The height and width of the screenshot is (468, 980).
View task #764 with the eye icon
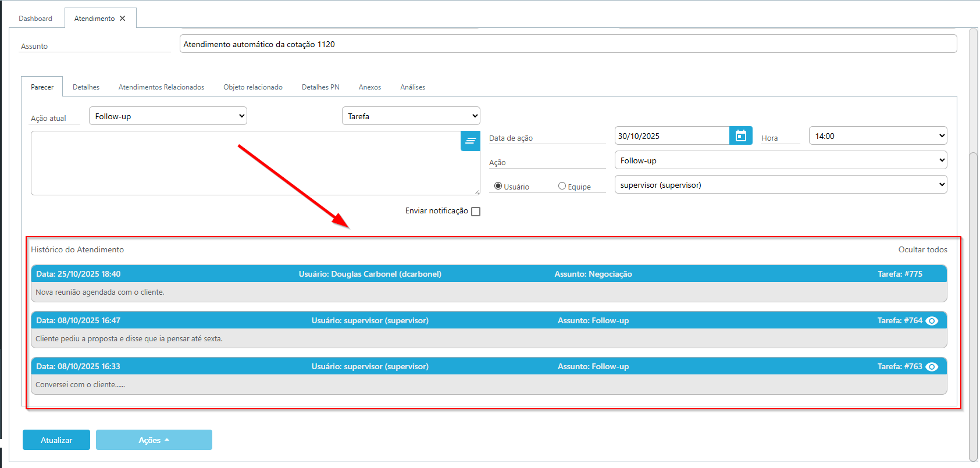932,321
